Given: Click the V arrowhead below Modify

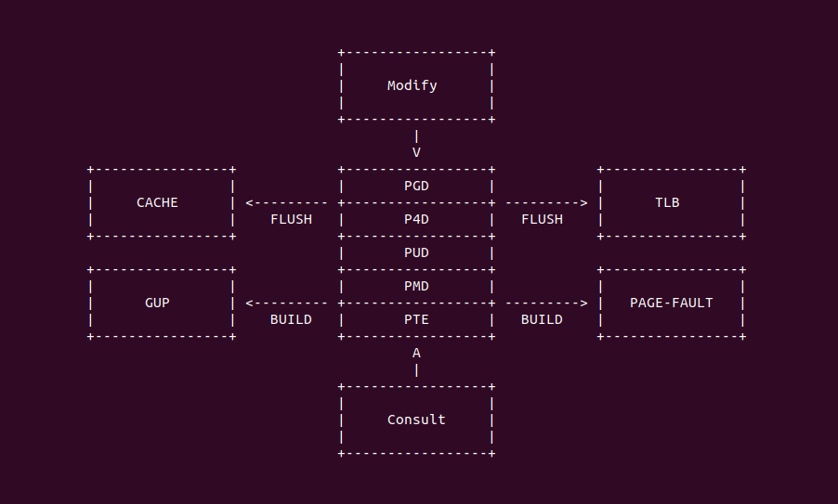Looking at the screenshot, I should click(416, 152).
